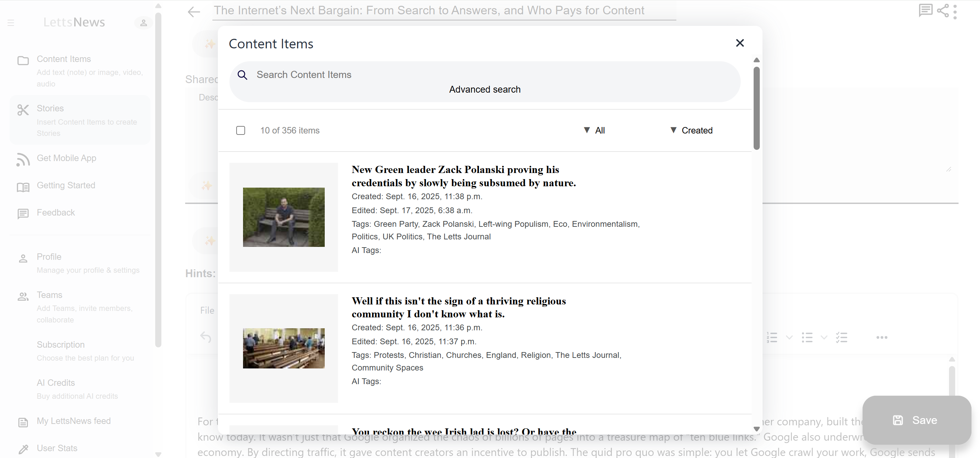Image resolution: width=980 pixels, height=458 pixels.
Task: Click the dialog scrollbar down arrow
Action: point(757,429)
